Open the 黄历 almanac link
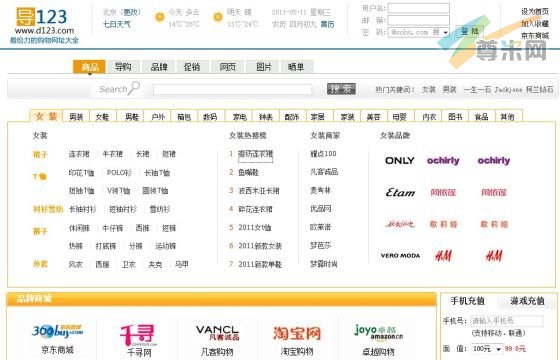This screenshot has width=560, height=360. click(x=328, y=24)
